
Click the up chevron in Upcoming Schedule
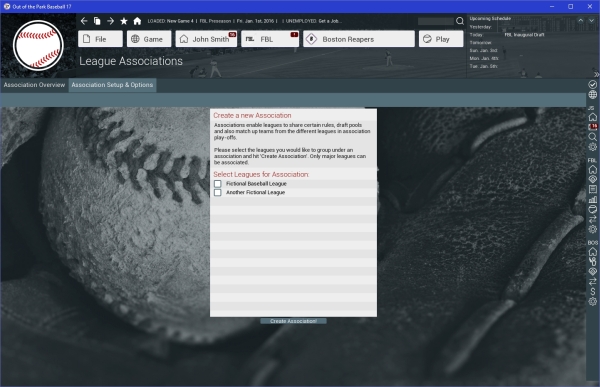pos(580,20)
